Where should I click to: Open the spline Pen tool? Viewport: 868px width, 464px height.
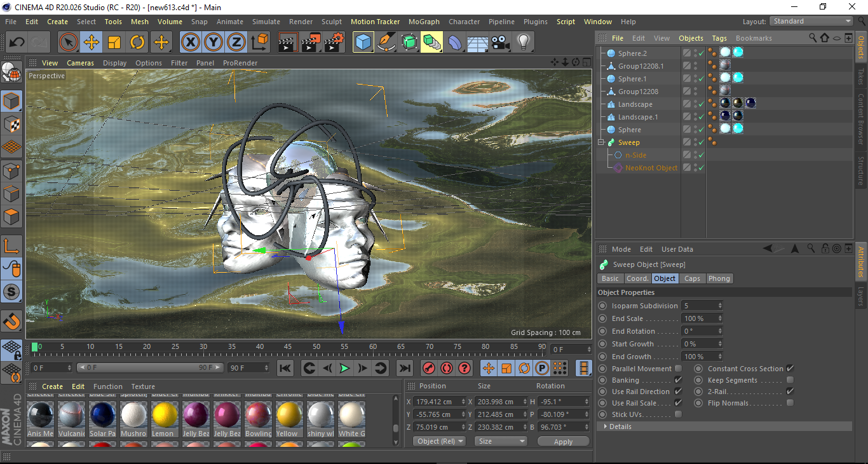386,43
